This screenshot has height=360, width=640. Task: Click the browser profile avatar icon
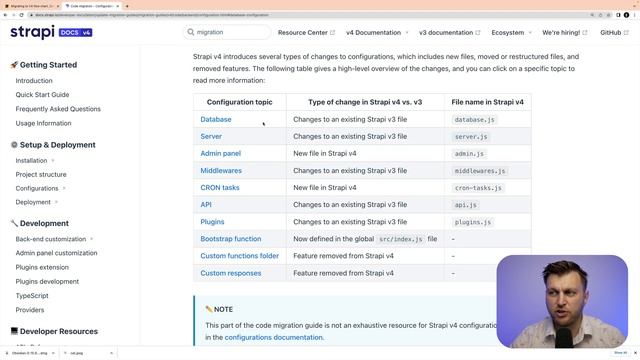(x=627, y=15)
